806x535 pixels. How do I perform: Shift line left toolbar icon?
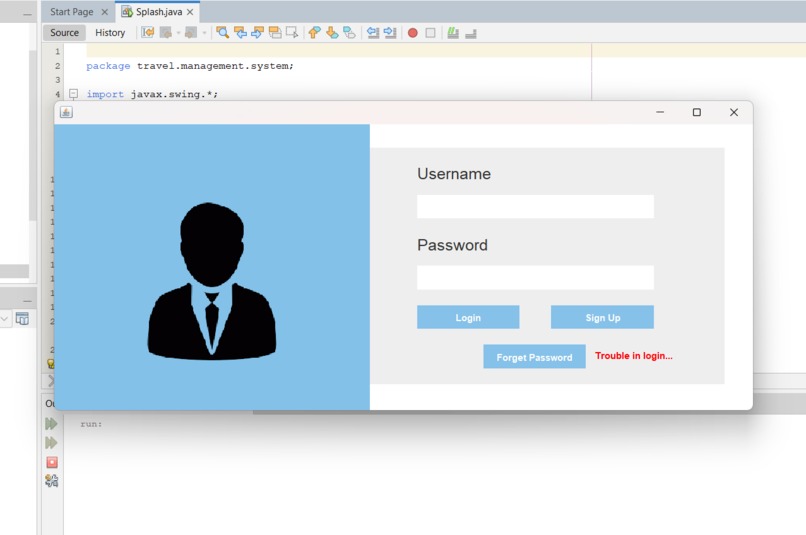373,33
